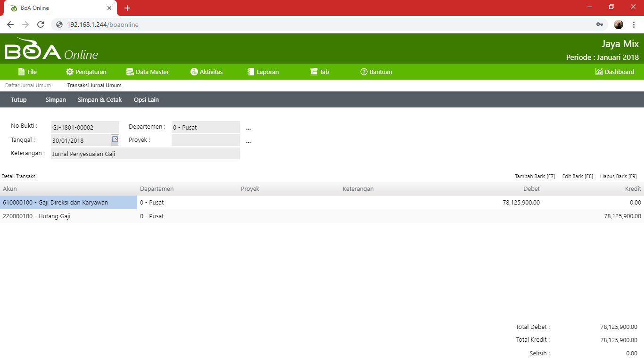The width and height of the screenshot is (644, 361).
Task: Open the Data Master menu
Action: 148,72
